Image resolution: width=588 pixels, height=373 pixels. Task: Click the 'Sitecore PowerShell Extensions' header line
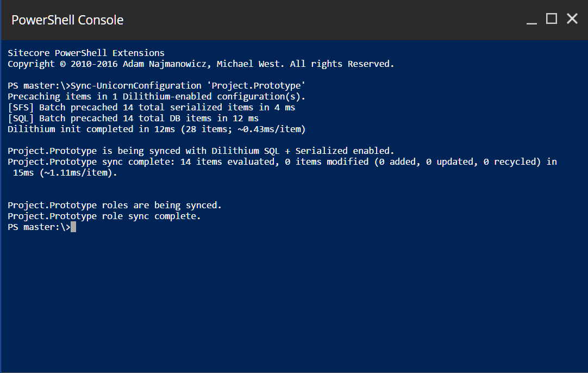coord(86,53)
